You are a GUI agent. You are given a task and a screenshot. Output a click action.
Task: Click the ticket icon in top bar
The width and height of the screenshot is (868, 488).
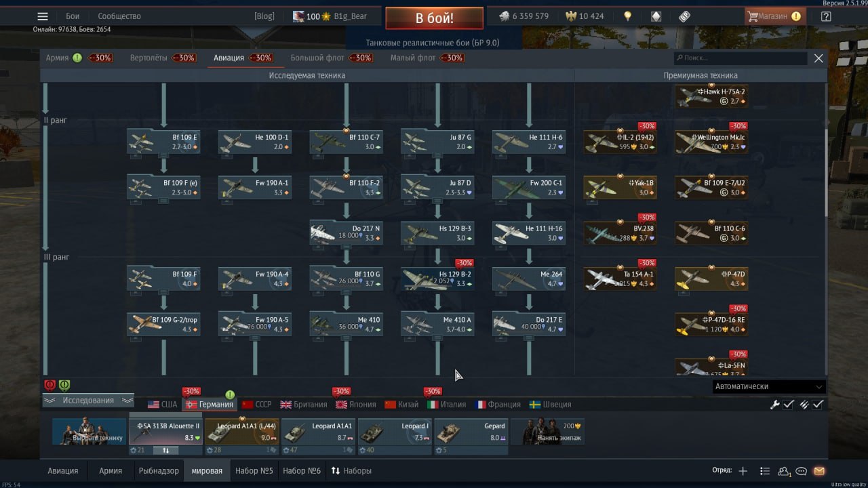pos(684,16)
